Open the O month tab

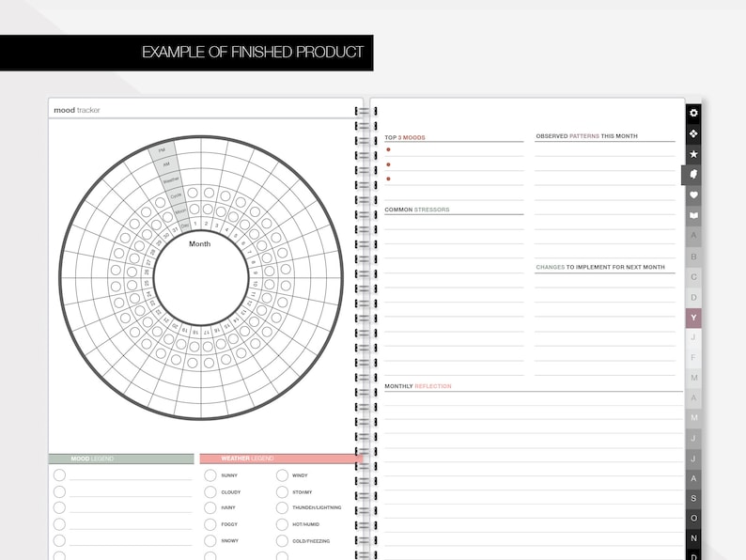[x=693, y=519]
